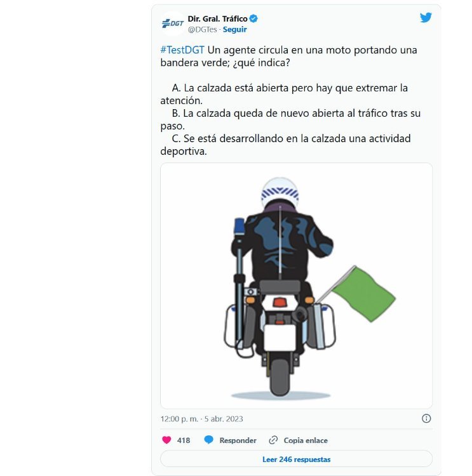The image size is (472, 476).
Task: Click the tweet question text
Action: tap(289, 56)
